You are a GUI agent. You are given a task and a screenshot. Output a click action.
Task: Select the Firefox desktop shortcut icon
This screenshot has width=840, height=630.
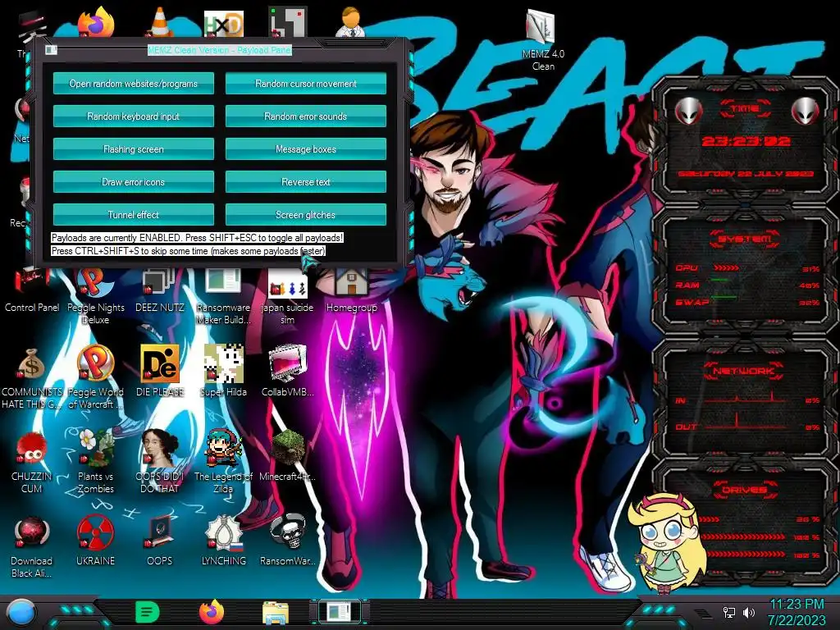tap(95, 22)
